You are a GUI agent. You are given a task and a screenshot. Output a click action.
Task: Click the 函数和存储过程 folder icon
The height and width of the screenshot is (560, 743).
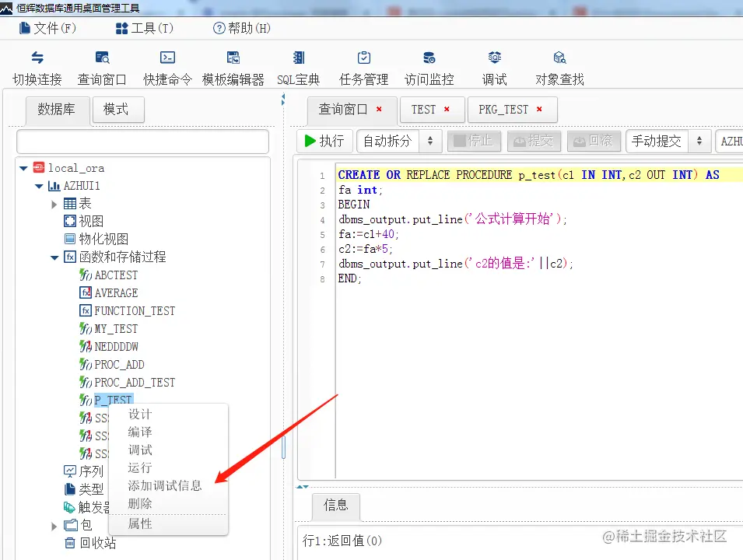point(70,257)
